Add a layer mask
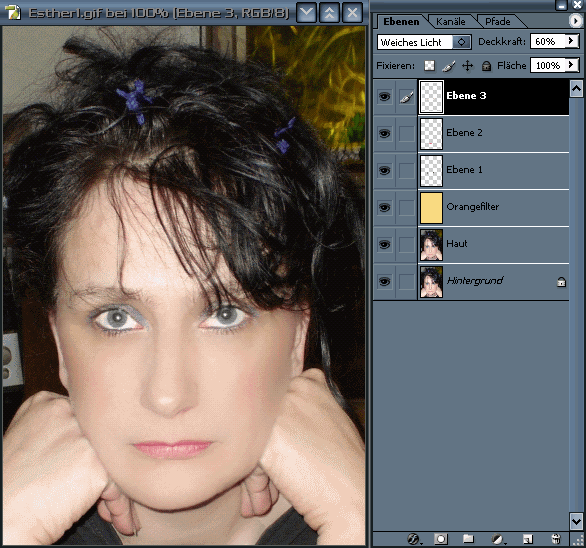Image resolution: width=586 pixels, height=548 pixels. tap(441, 539)
